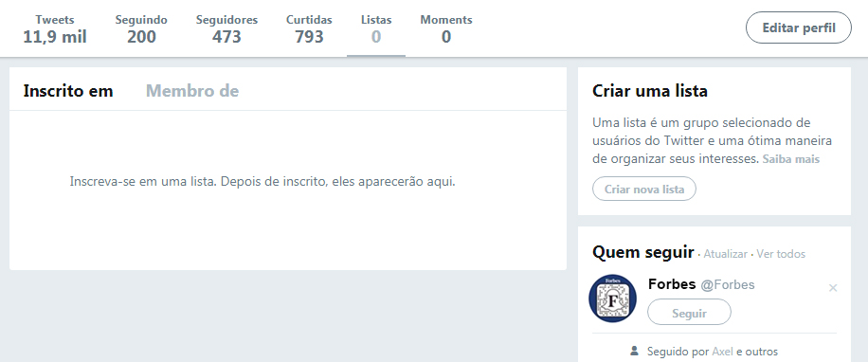Viewport: 868px width, 362px height.
Task: Dismiss the Forbes suggestion with the X
Action: click(x=833, y=288)
